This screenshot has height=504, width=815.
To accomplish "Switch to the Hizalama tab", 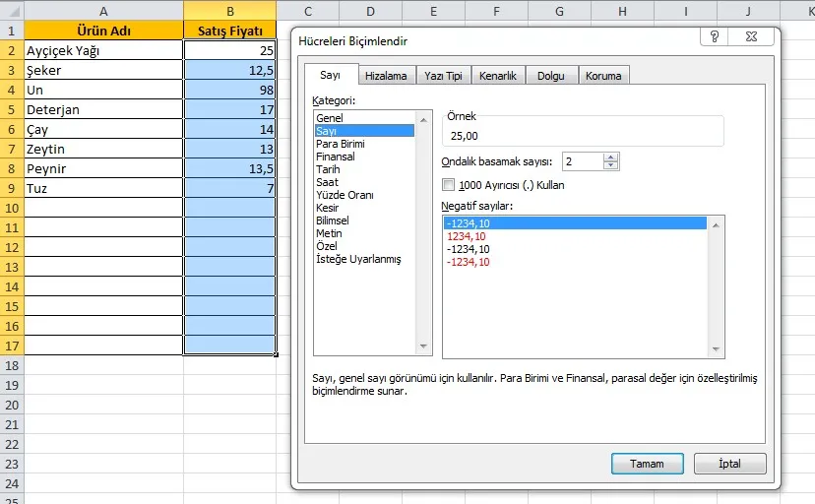I will (385, 76).
